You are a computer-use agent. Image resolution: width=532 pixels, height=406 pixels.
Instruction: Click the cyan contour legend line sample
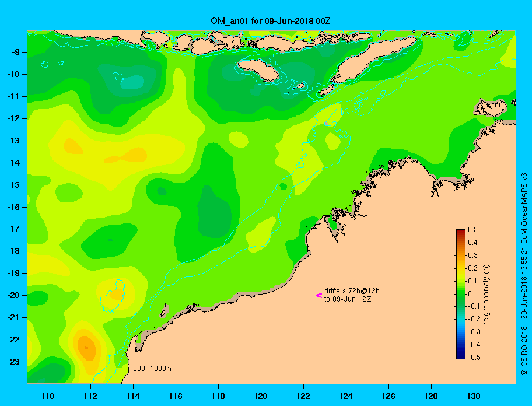146,374
